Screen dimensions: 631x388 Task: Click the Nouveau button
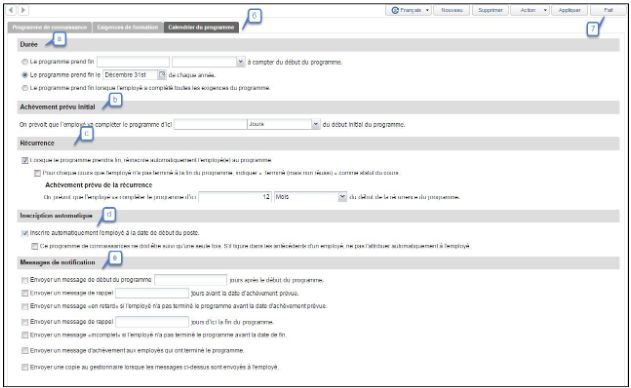click(x=452, y=10)
